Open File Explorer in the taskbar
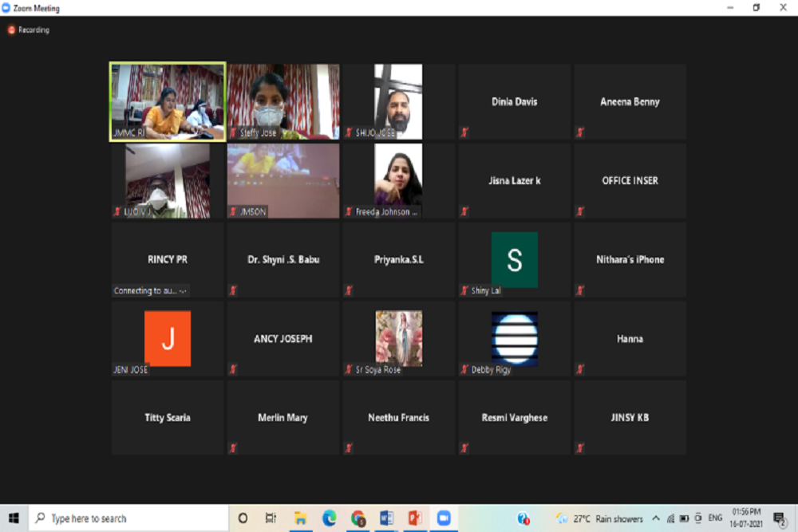Screen dimensions: 798x532 tap(301, 518)
